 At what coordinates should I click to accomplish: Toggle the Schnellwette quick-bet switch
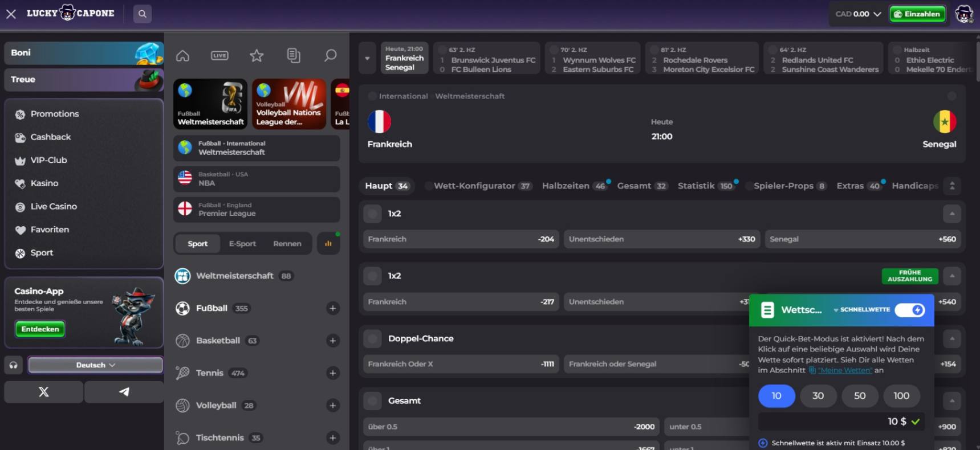tap(910, 310)
